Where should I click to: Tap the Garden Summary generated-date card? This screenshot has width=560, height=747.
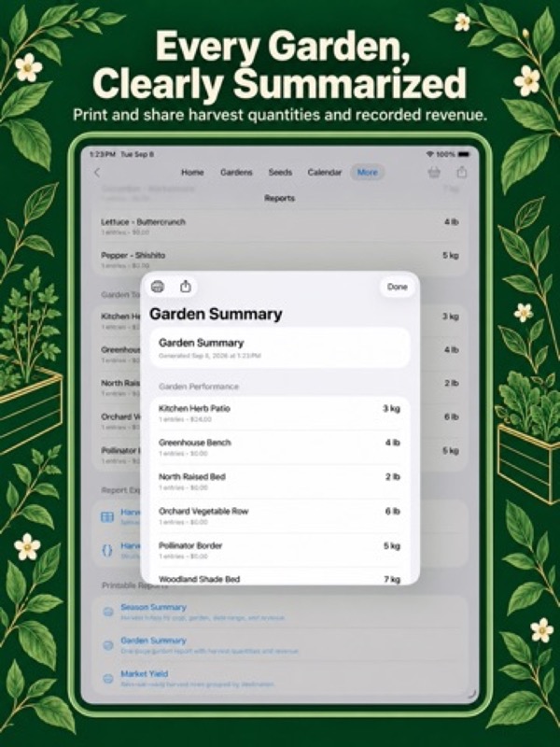(x=279, y=347)
